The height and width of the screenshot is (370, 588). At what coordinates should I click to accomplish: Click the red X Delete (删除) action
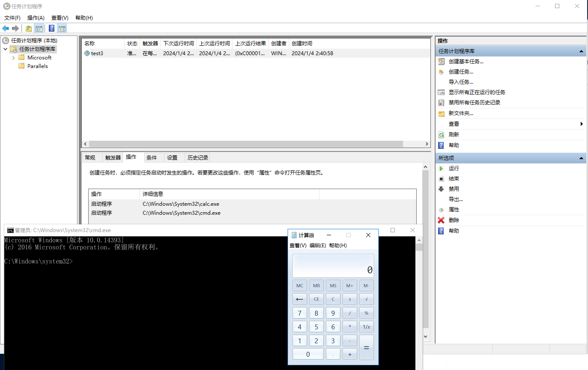pyautogui.click(x=454, y=220)
